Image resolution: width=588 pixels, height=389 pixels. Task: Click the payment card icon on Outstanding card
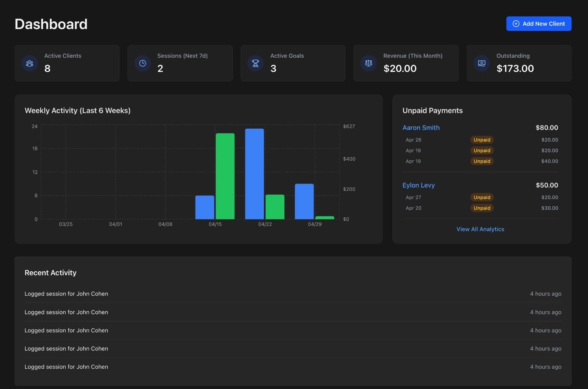(481, 63)
